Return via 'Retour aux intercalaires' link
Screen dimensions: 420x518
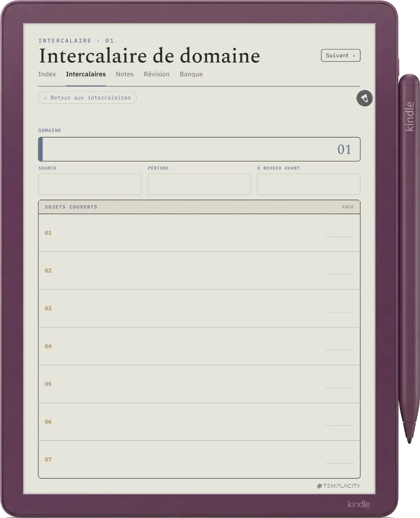[87, 98]
